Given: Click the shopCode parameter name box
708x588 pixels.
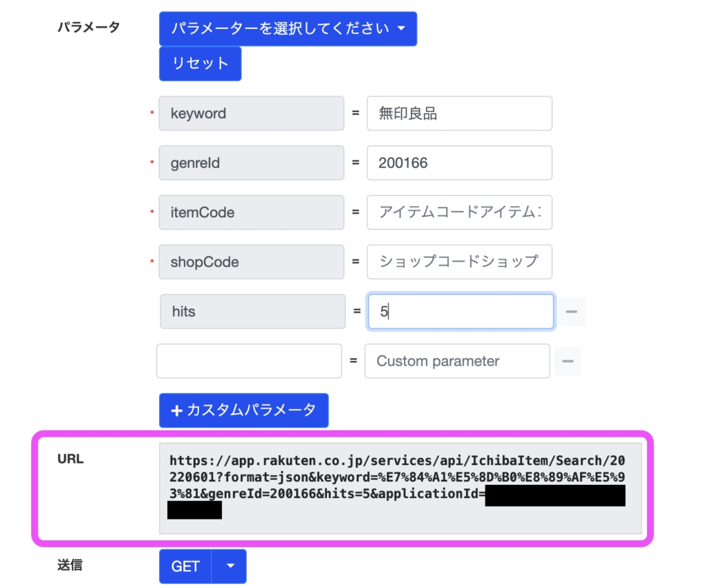Looking at the screenshot, I should (x=251, y=262).
